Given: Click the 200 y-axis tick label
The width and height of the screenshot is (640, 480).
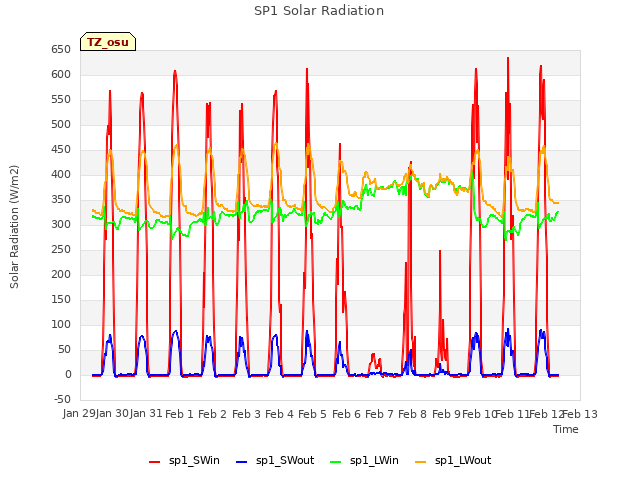Looking at the screenshot, I should coord(61,274).
